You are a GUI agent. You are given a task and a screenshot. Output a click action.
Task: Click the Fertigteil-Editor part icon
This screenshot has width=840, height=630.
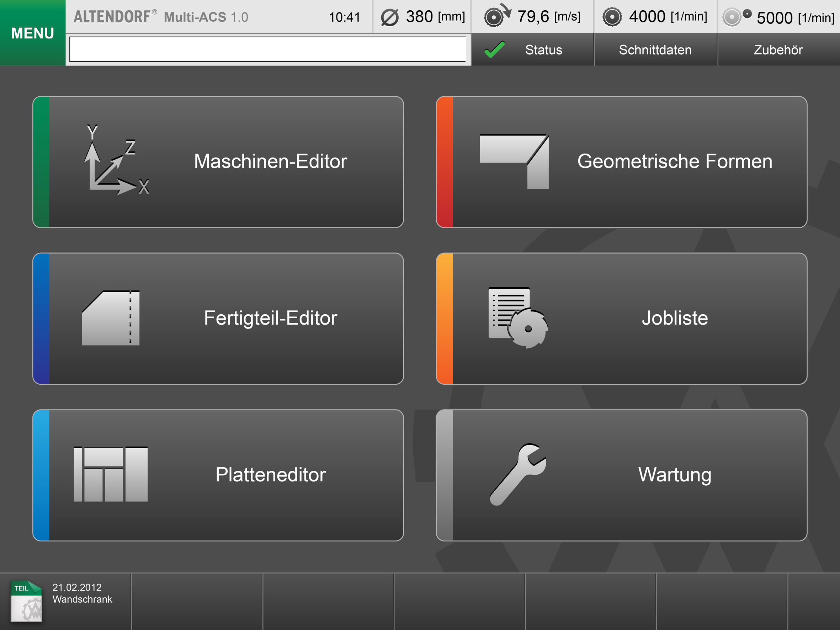coord(111,318)
